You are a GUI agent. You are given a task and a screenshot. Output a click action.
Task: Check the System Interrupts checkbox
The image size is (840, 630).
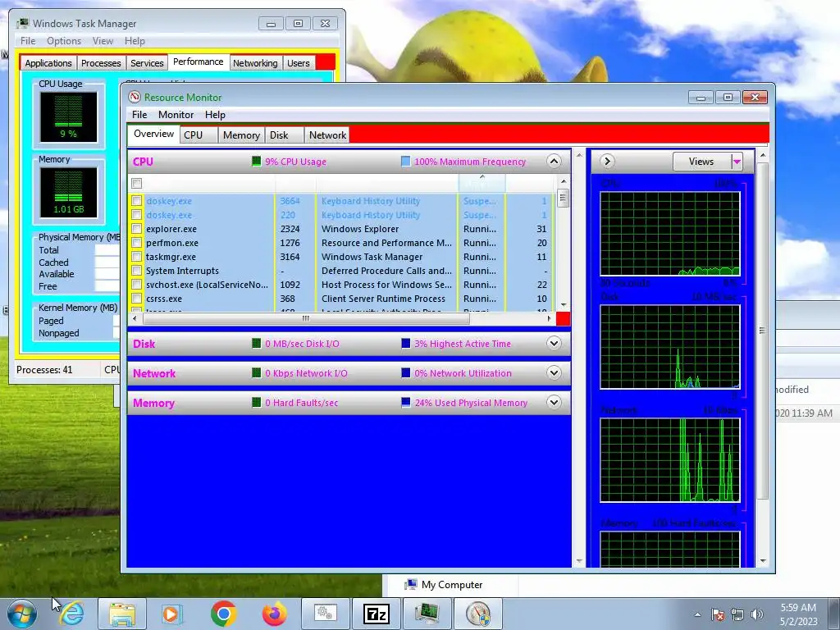click(137, 271)
